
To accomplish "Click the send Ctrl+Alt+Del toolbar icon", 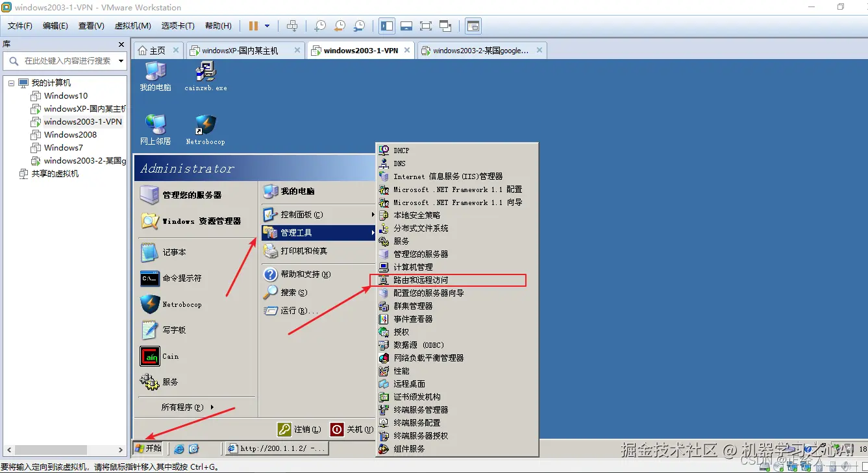I will pyautogui.click(x=292, y=26).
